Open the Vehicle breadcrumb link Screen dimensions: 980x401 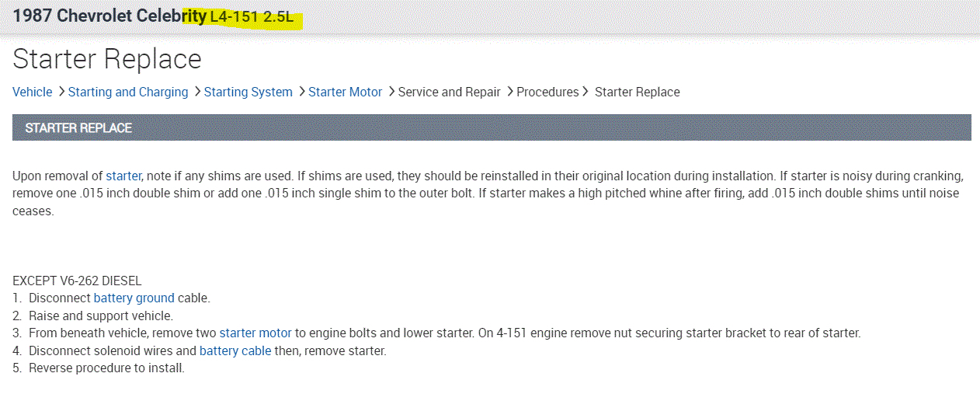click(x=32, y=92)
